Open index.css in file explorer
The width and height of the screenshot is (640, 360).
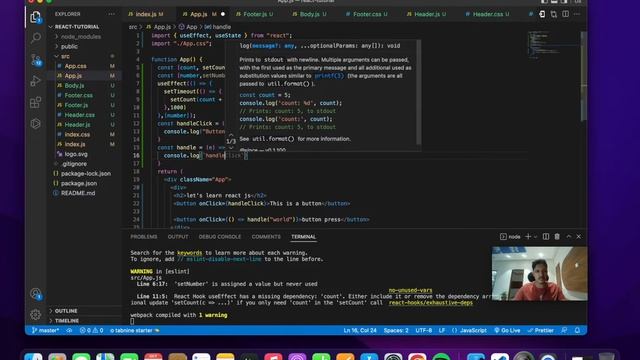pyautogui.click(x=77, y=134)
